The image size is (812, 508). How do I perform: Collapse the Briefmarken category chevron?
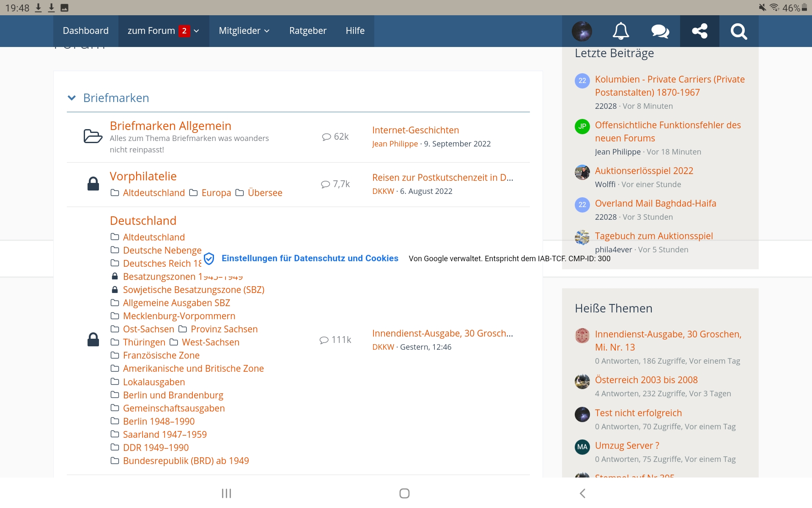point(72,98)
